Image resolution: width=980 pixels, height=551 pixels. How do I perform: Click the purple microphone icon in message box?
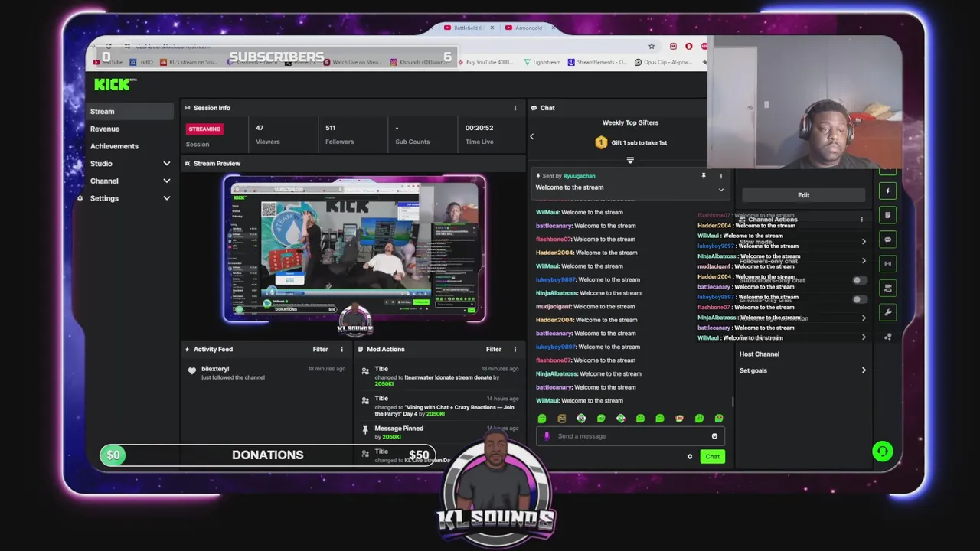tap(547, 436)
